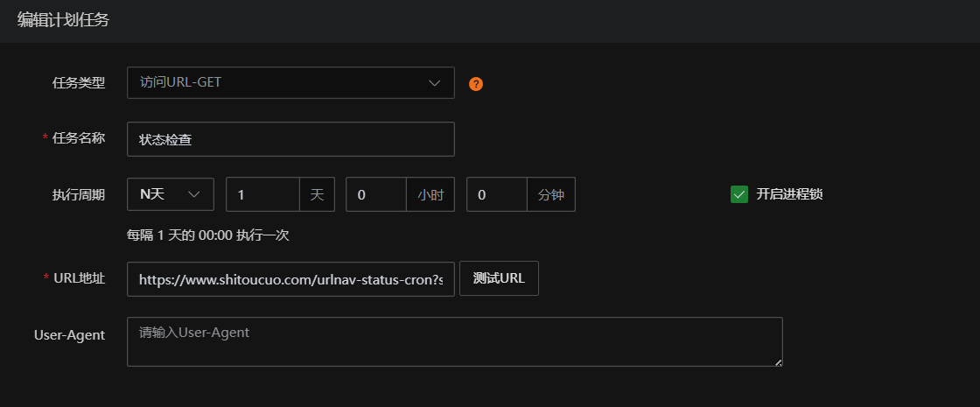Click the chevron arrow in 访问URL-GET selector
Screen dimensions: 980x407
point(435,83)
